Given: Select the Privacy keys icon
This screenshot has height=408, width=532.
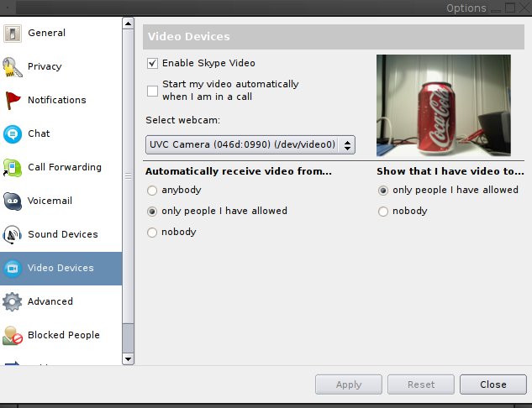Looking at the screenshot, I should pos(13,67).
